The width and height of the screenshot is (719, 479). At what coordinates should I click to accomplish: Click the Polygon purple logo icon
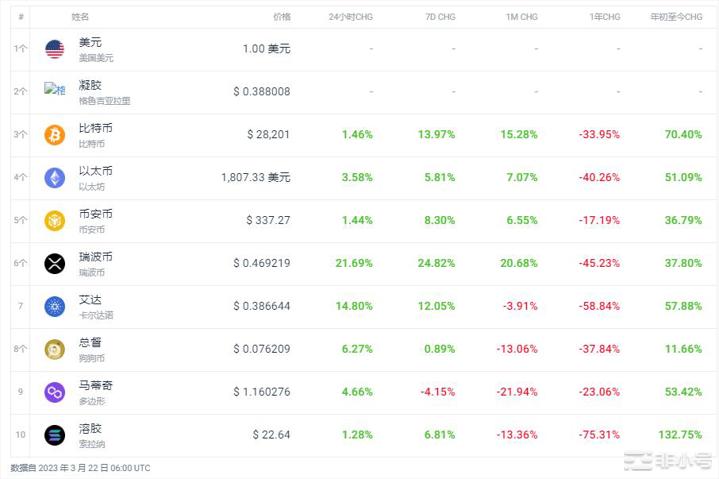[x=55, y=392]
